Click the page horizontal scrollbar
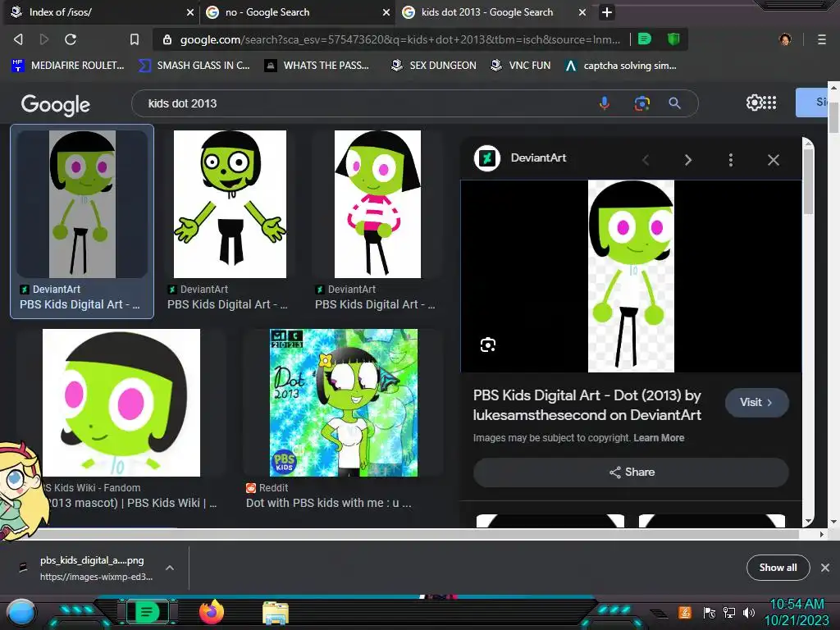 [399, 534]
